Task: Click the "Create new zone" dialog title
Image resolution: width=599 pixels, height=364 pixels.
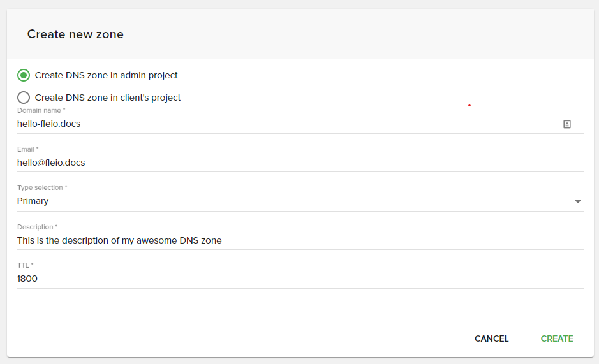Action: point(75,34)
